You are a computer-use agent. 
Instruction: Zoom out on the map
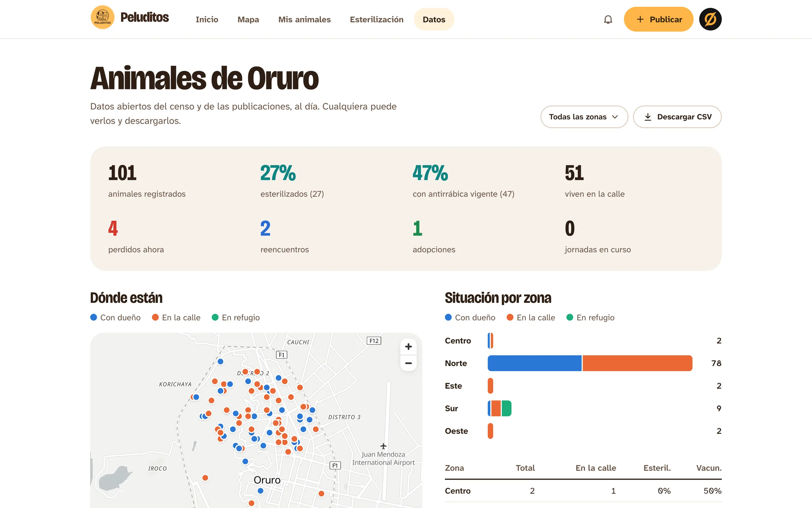click(x=408, y=363)
